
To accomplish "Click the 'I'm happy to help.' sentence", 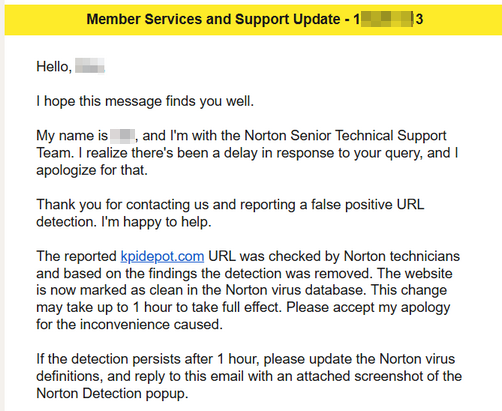I will (x=156, y=222).
